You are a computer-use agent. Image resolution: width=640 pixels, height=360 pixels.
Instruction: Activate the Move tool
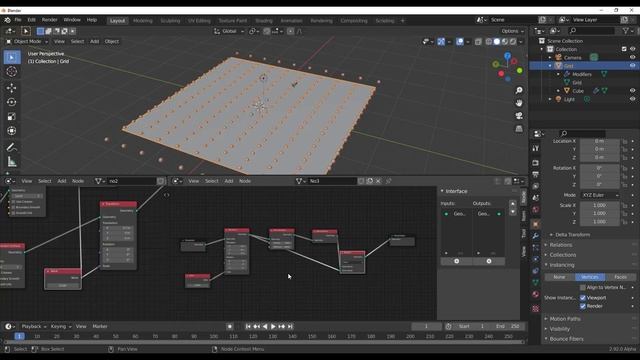(12, 88)
